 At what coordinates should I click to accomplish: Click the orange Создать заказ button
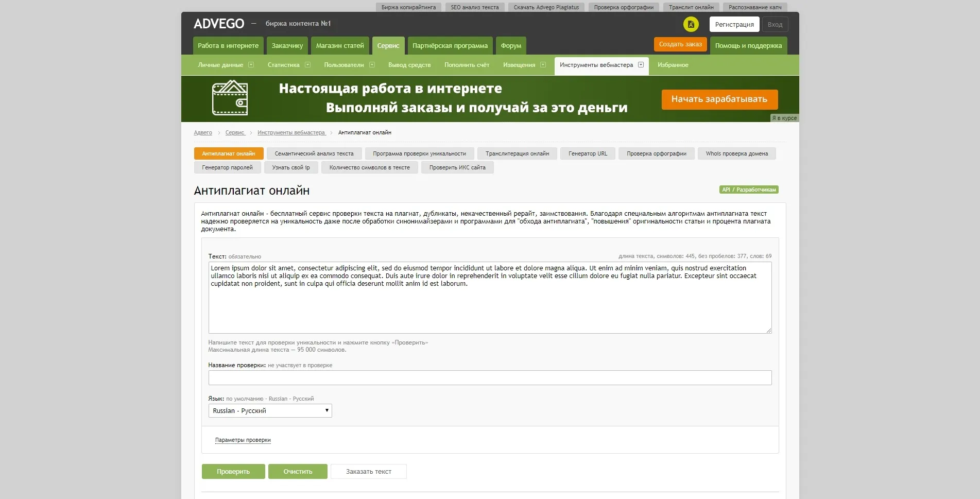coord(680,44)
